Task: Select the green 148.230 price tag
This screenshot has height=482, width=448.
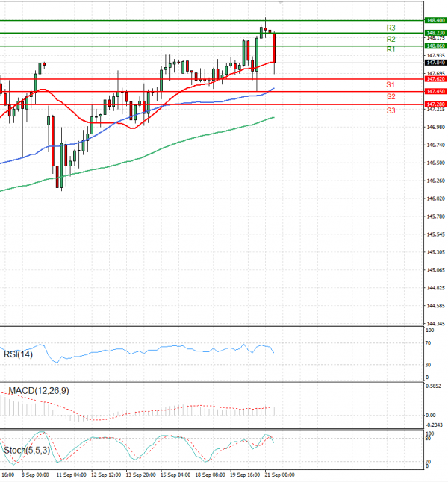Action: [x=435, y=33]
